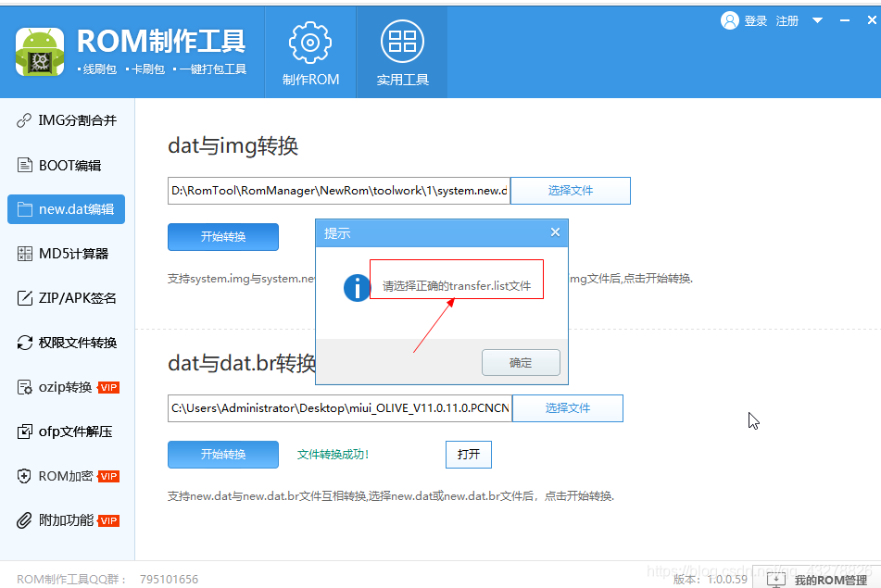The image size is (881, 588).
Task: Click the system.new.dat path input field
Action: click(x=339, y=191)
